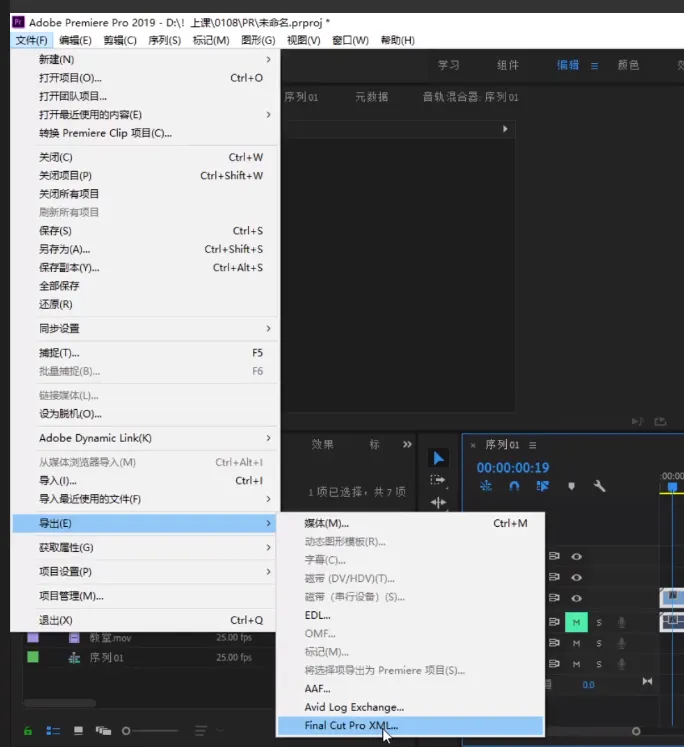
Task: Select the Ripple Edit tool
Action: (438, 502)
